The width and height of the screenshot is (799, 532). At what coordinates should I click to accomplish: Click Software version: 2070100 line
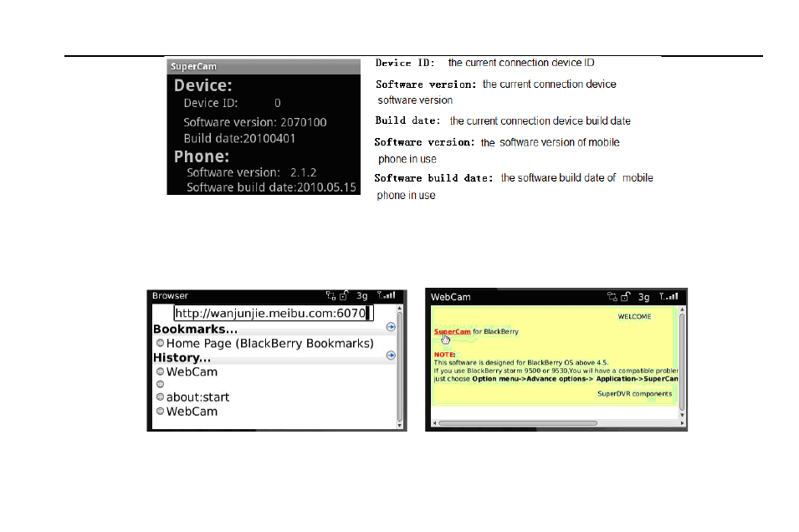tap(255, 122)
